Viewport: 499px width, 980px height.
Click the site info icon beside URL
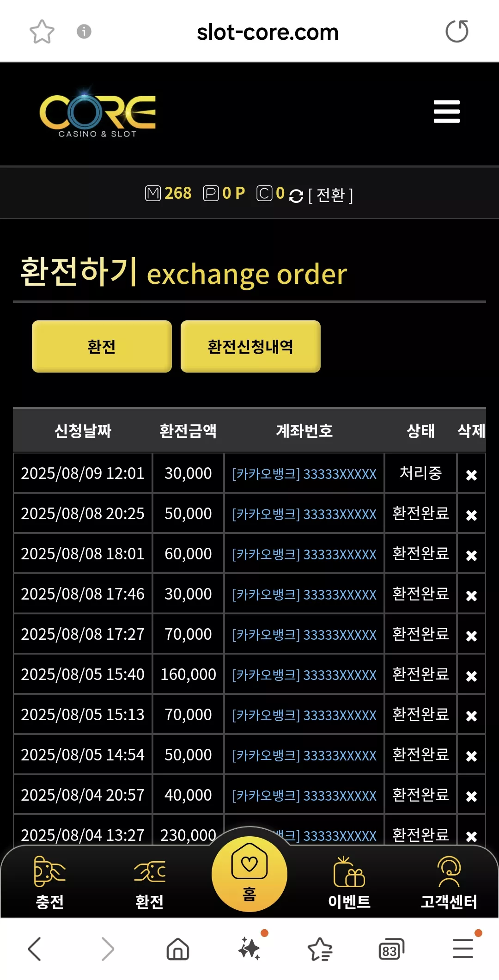(84, 31)
